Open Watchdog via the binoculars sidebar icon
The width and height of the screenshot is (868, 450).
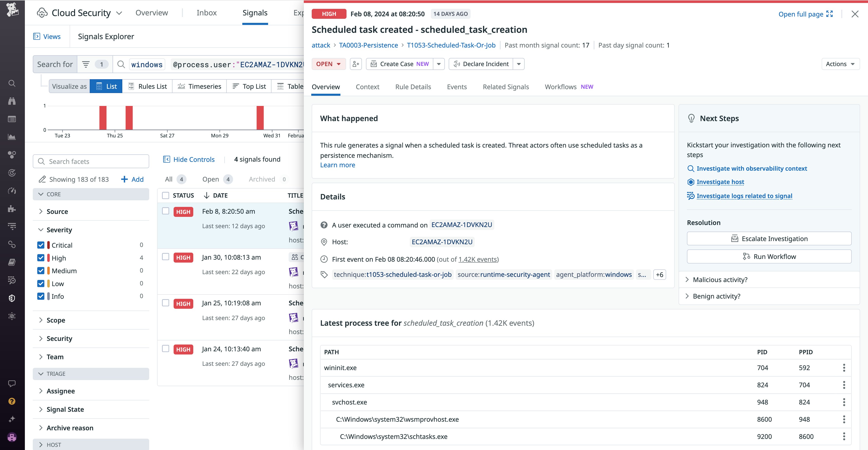pos(12,101)
